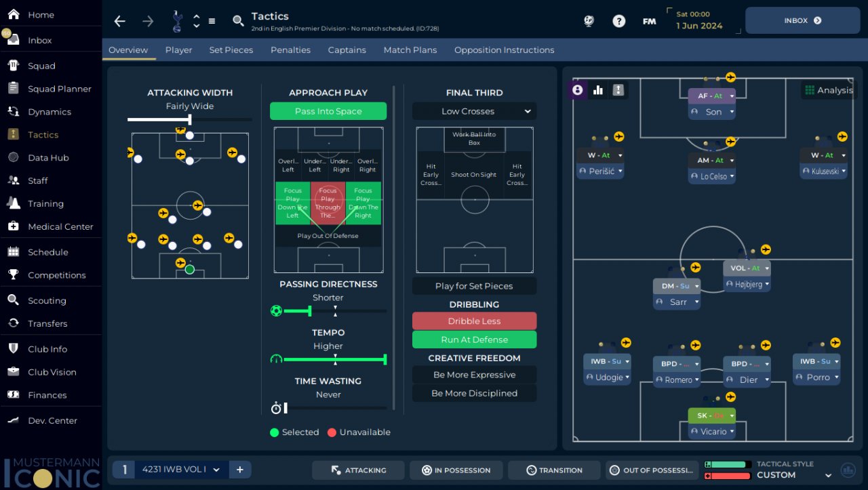868x490 pixels.
Task: Click the Tottenham club crest icon
Action: [177, 21]
